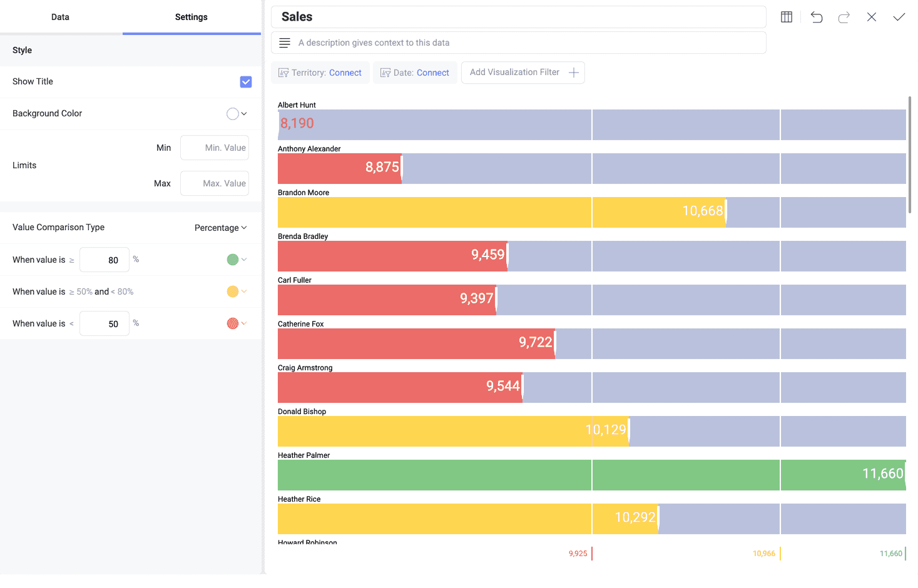
Task: Switch to the Data tab
Action: pyautogui.click(x=60, y=17)
